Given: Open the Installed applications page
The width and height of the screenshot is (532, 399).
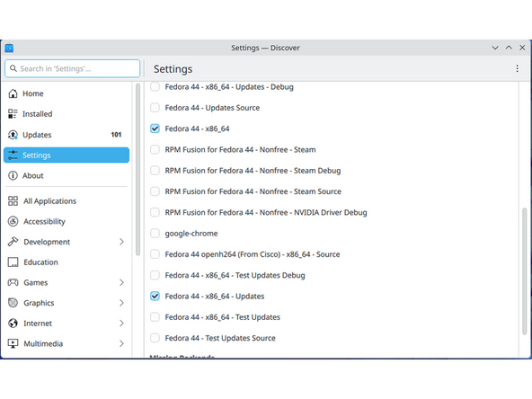Looking at the screenshot, I should click(x=66, y=114).
